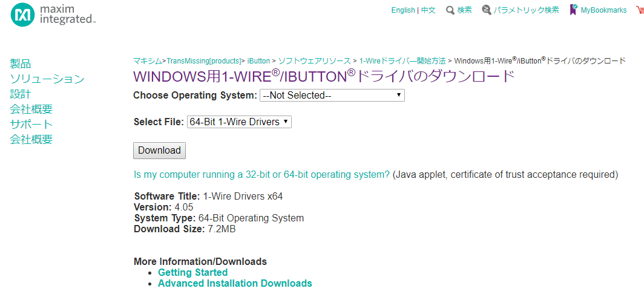Open the shopping cart icon

(640, 10)
